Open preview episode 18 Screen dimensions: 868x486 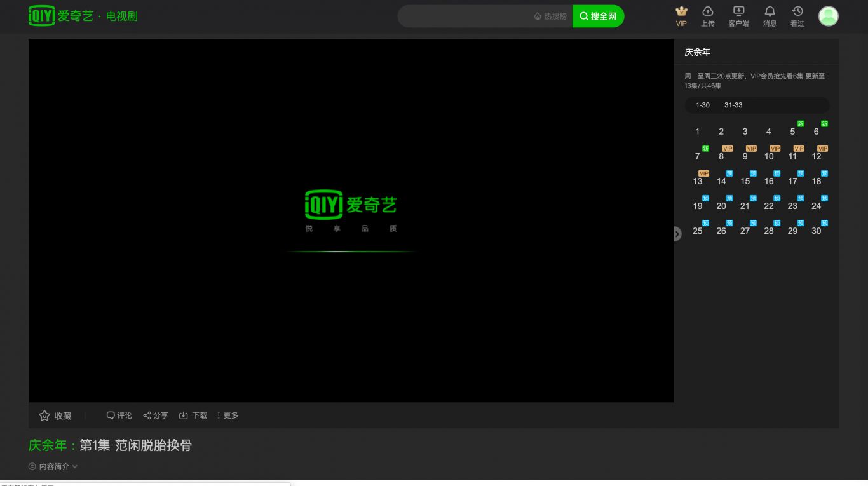pos(817,181)
